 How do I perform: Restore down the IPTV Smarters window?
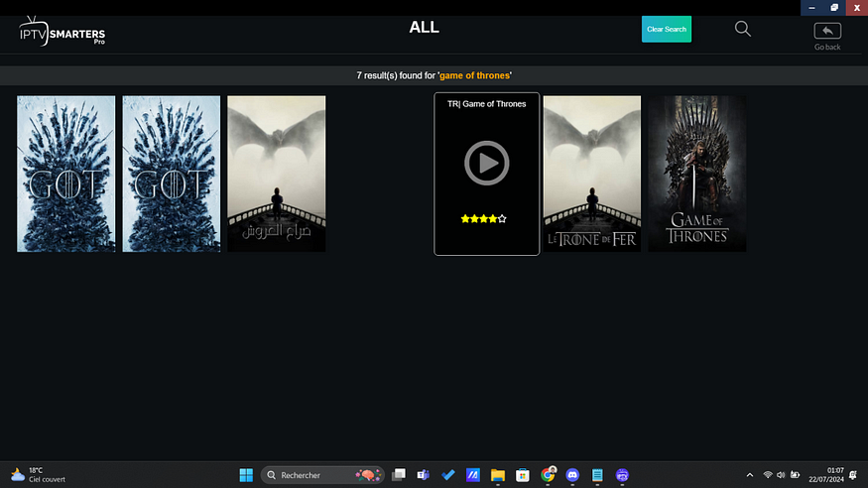(834, 8)
